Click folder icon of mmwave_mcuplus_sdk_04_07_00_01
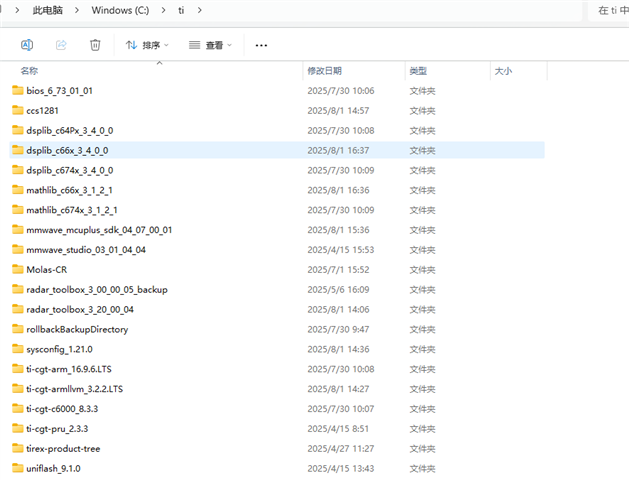This screenshot has height=480, width=629. tap(18, 230)
